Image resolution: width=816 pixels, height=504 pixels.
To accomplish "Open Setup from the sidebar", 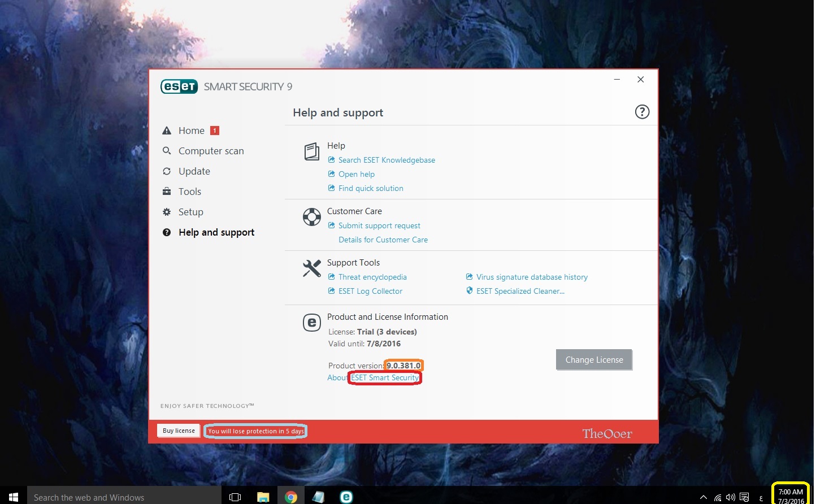I will (x=190, y=212).
